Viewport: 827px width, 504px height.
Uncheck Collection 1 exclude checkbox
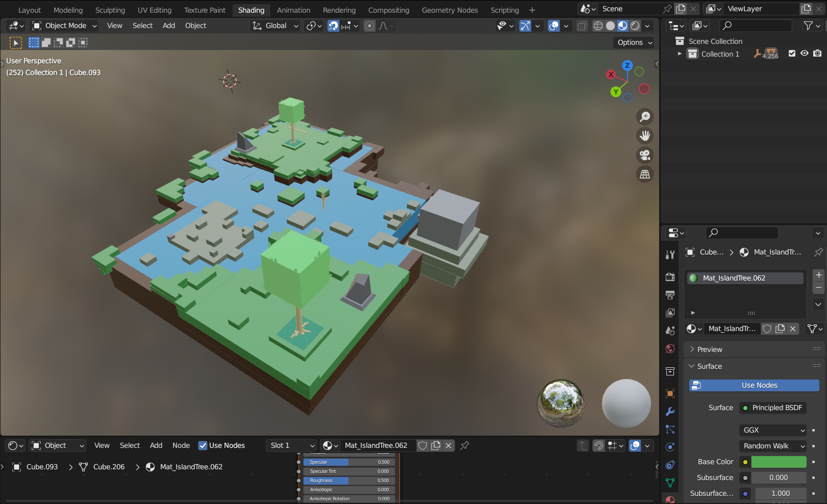(792, 54)
